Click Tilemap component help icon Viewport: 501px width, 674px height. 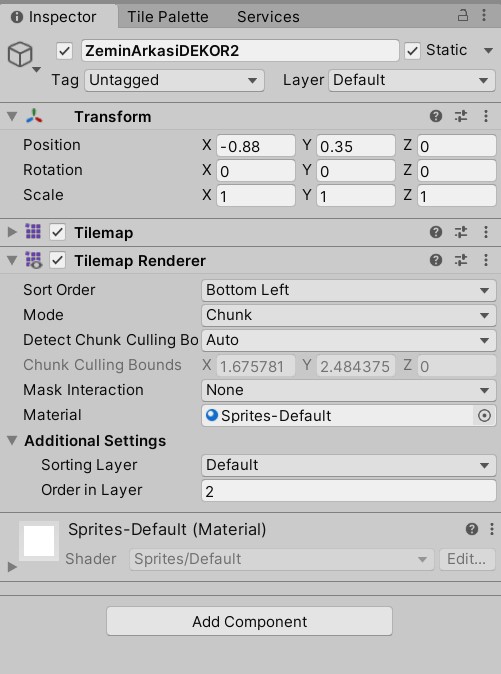(436, 232)
